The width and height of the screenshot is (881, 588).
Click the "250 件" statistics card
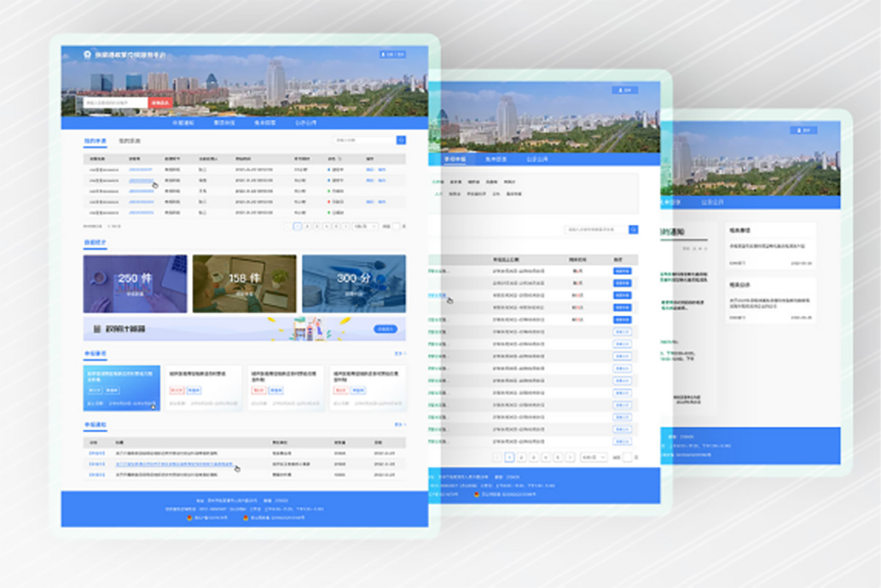point(135,284)
